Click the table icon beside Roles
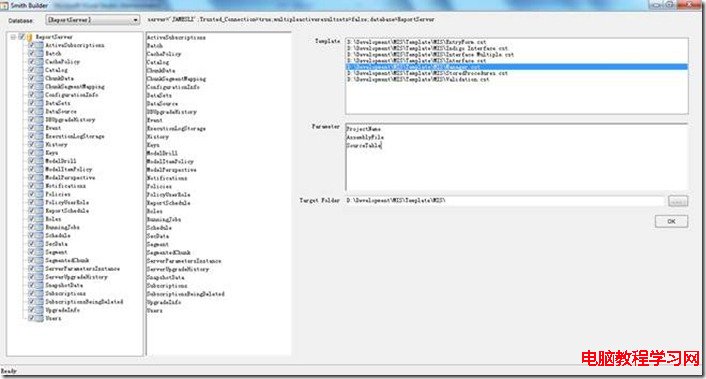Viewport: 706px width, 379px height. point(39,219)
